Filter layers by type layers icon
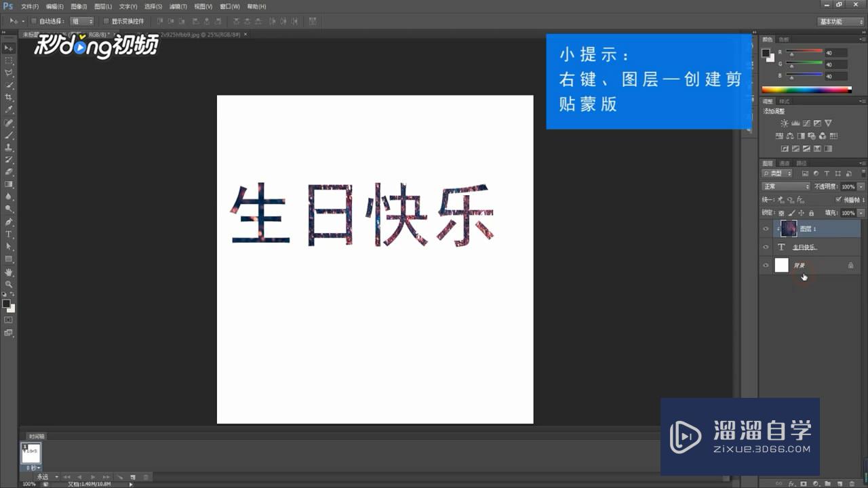The image size is (868, 488). tap(827, 174)
